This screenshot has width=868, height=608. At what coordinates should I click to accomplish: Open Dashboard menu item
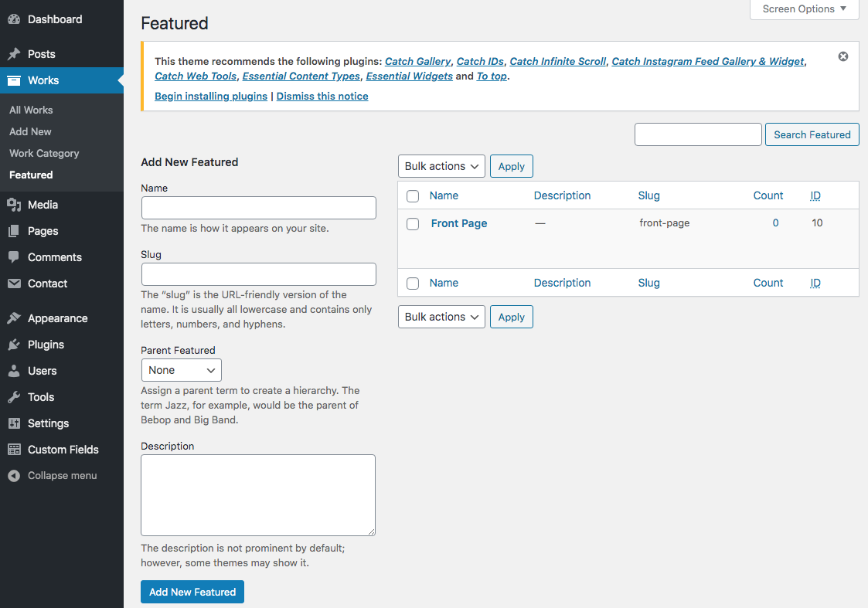(55, 19)
